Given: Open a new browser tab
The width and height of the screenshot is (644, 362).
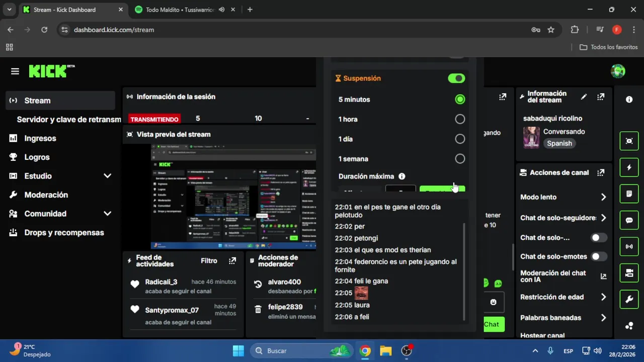Looking at the screenshot, I should point(250,10).
